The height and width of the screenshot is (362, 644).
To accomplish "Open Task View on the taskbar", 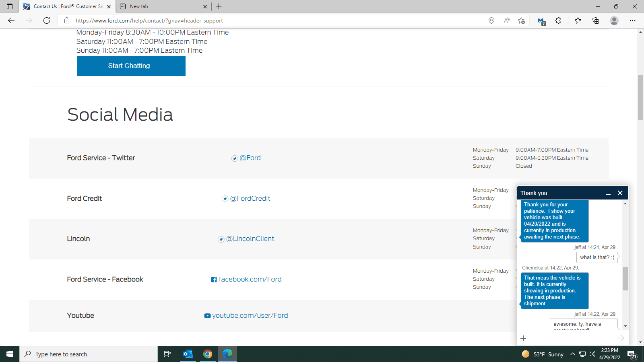I will pos(167,354).
